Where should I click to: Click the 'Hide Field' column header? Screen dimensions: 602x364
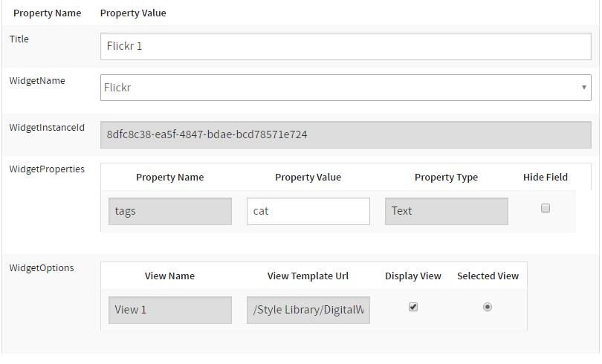point(546,178)
